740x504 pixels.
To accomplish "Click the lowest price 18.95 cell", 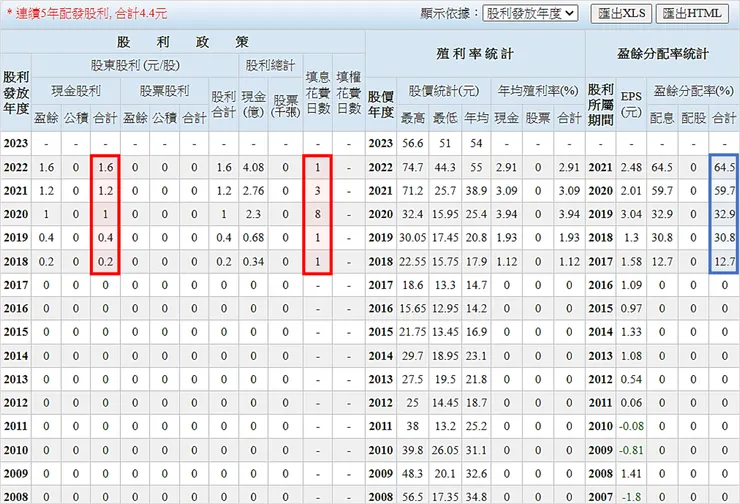I will [x=445, y=356].
